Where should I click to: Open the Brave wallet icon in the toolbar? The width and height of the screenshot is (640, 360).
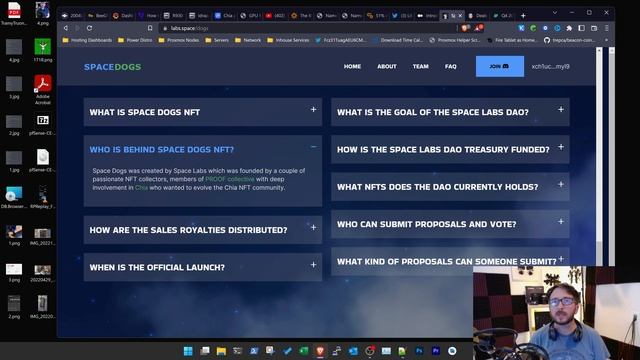pyautogui.click(x=594, y=28)
